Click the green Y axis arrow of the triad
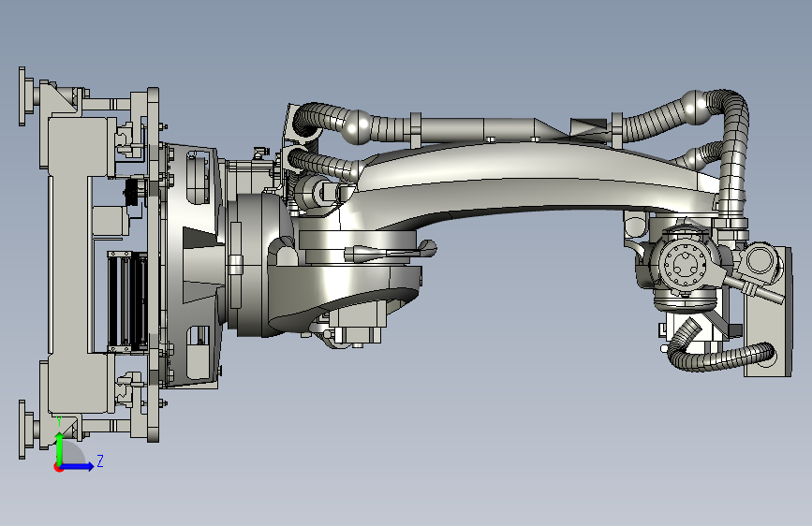Image resolution: width=812 pixels, height=526 pixels. pyautogui.click(x=60, y=449)
